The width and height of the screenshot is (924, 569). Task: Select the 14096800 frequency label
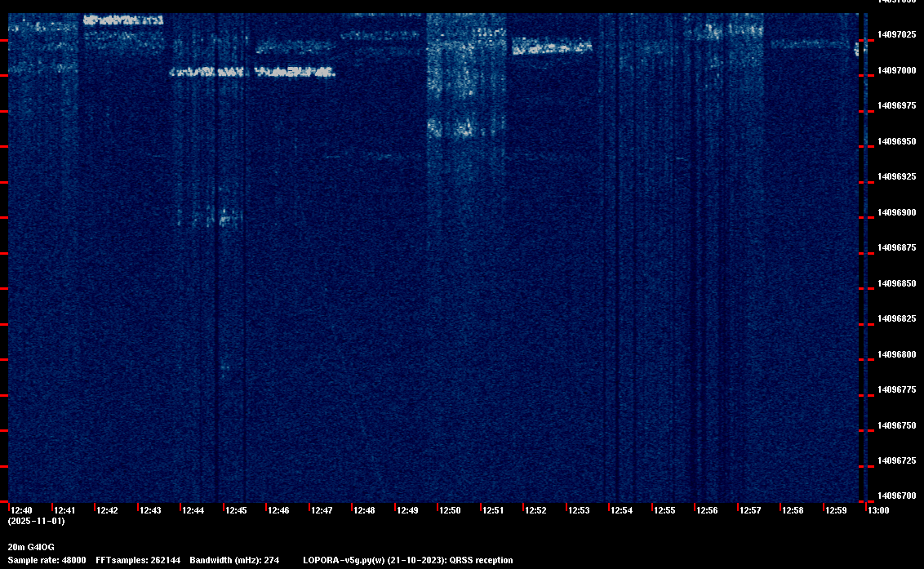[x=897, y=354]
